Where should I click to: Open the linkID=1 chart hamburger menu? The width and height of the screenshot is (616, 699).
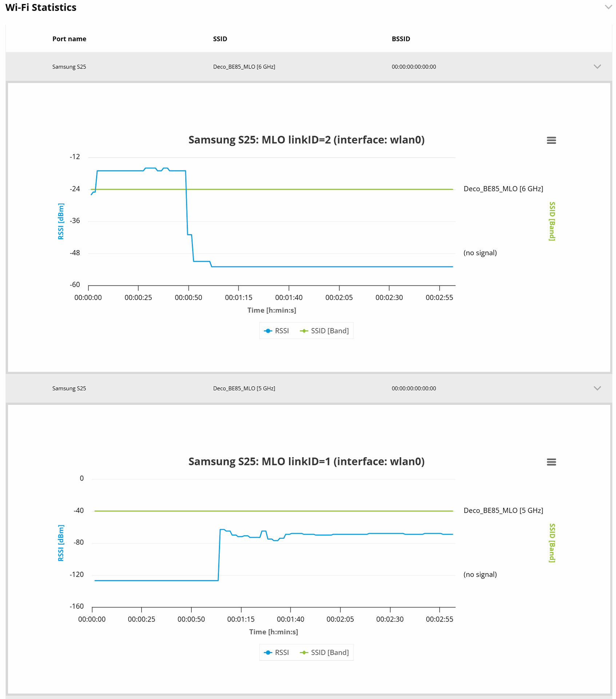click(x=551, y=462)
